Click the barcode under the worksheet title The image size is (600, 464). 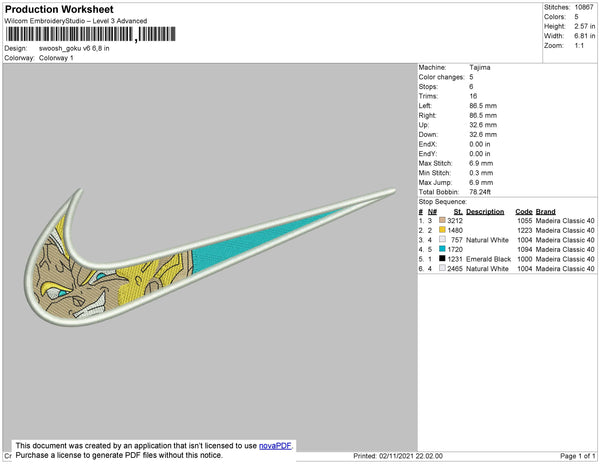point(90,34)
